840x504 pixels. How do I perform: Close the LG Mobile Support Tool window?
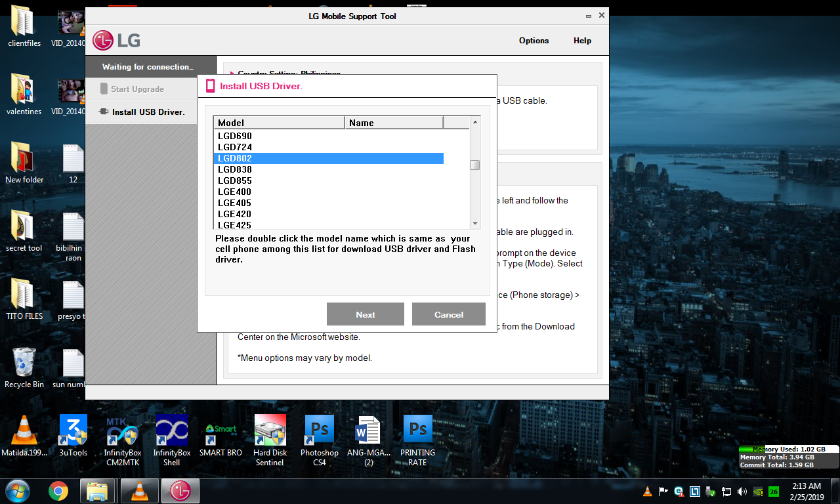(601, 16)
